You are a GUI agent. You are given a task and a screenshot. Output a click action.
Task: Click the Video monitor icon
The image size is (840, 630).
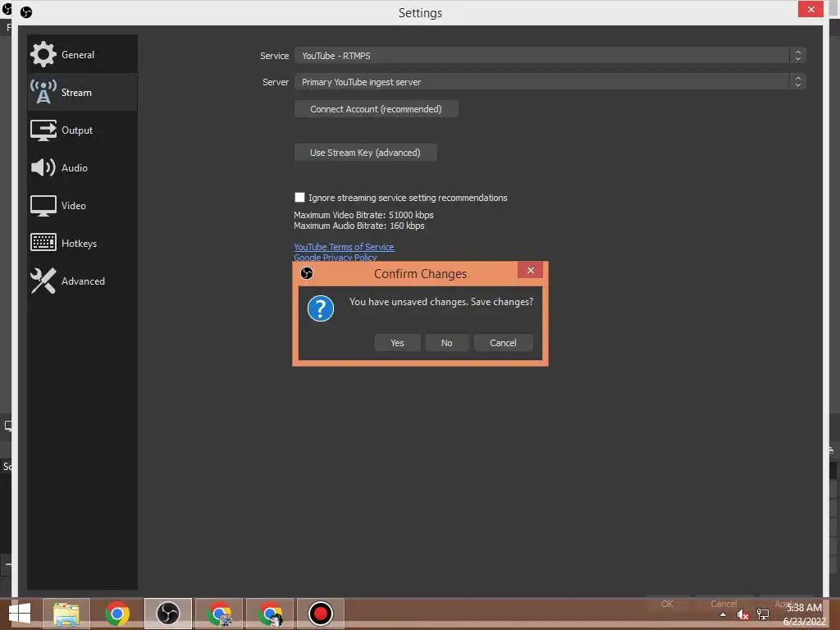43,206
